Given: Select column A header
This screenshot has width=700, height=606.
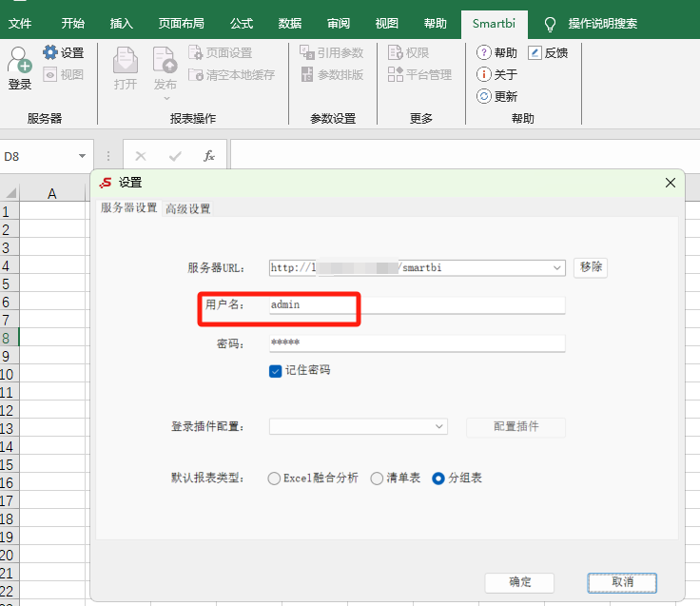Looking at the screenshot, I should click(x=52, y=193).
